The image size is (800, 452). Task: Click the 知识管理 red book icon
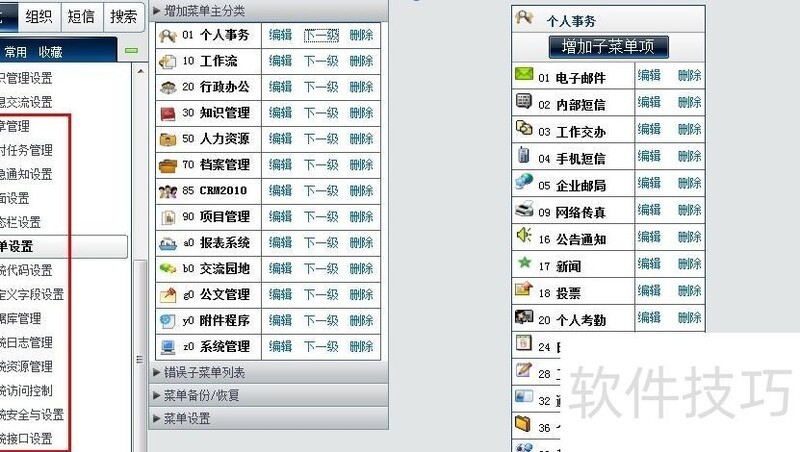(x=168, y=113)
